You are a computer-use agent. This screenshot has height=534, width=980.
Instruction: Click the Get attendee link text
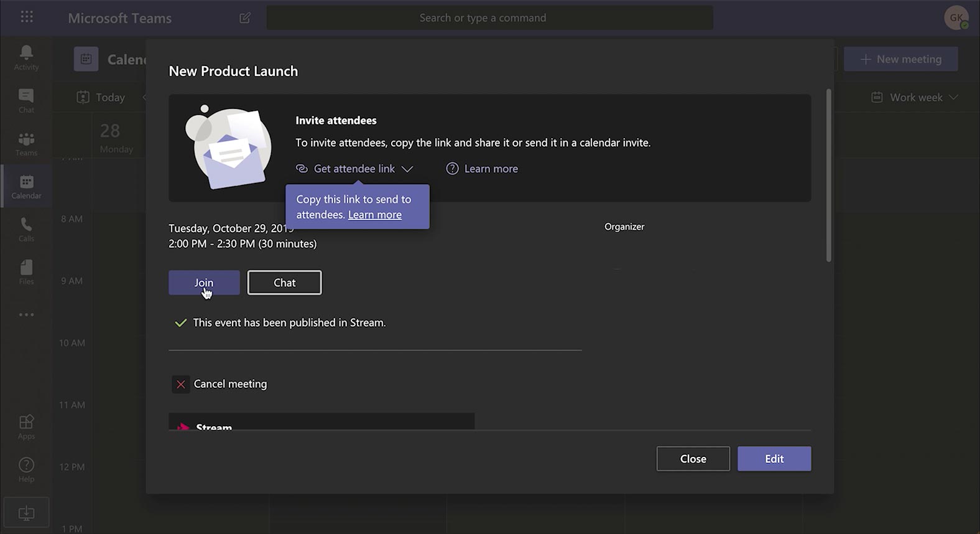point(354,169)
